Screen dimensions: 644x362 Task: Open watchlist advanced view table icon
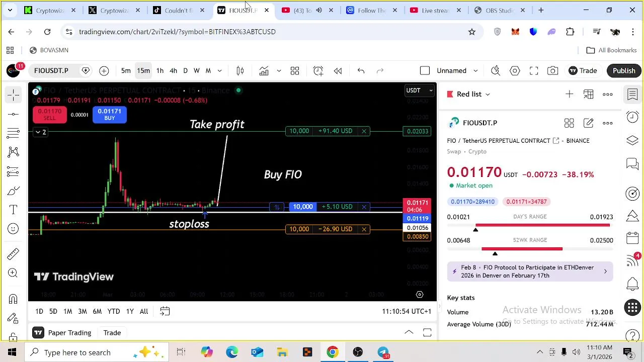tap(588, 95)
